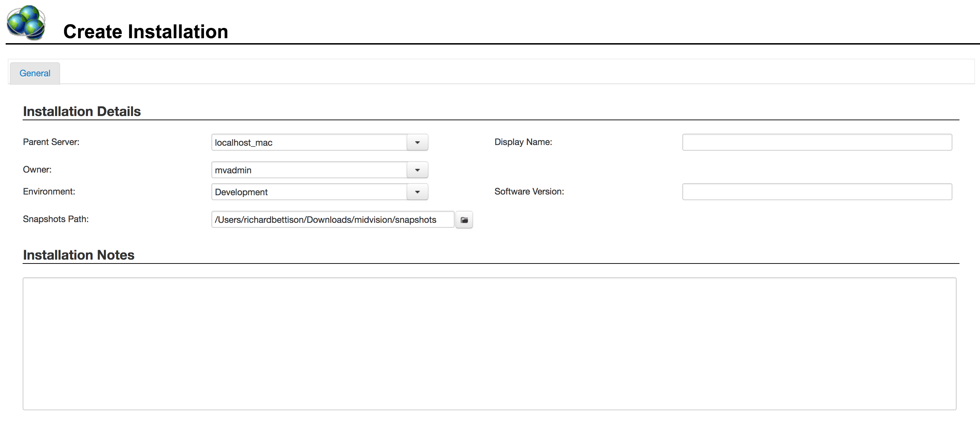Click the globe installation logo icon
Screen dimensions: 980x423
click(x=26, y=23)
